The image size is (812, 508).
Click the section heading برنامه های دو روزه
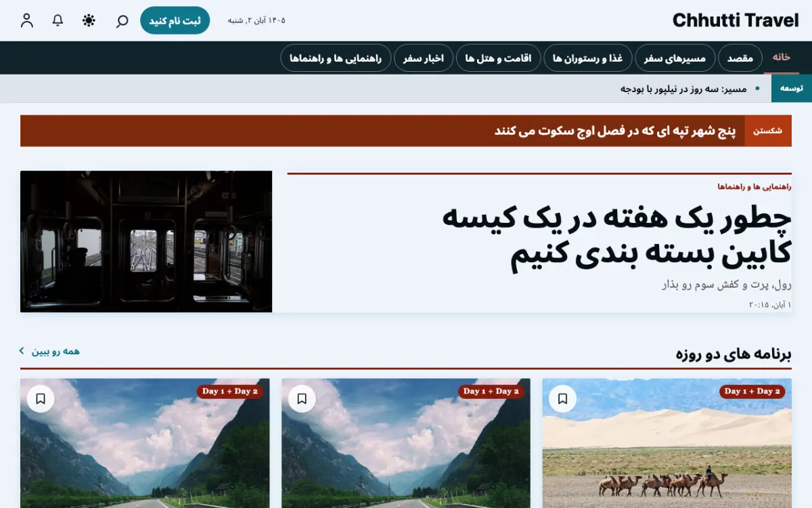tap(734, 354)
